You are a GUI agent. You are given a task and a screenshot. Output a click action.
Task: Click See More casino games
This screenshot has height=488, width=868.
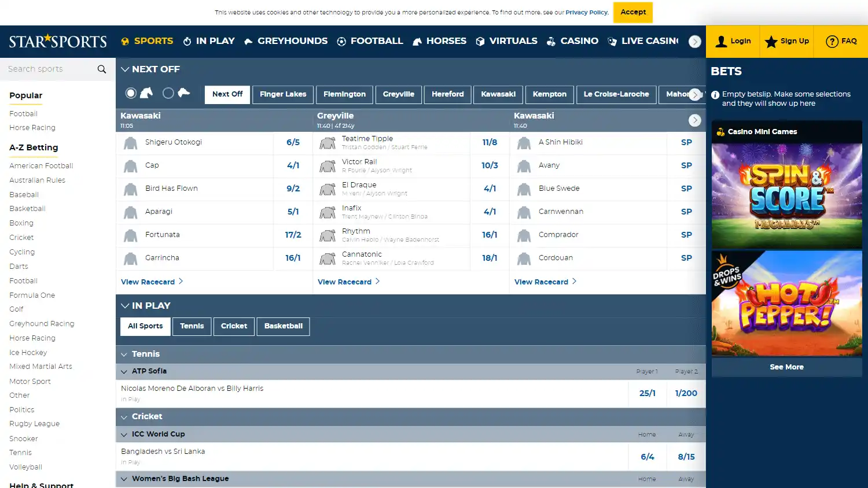[786, 368]
